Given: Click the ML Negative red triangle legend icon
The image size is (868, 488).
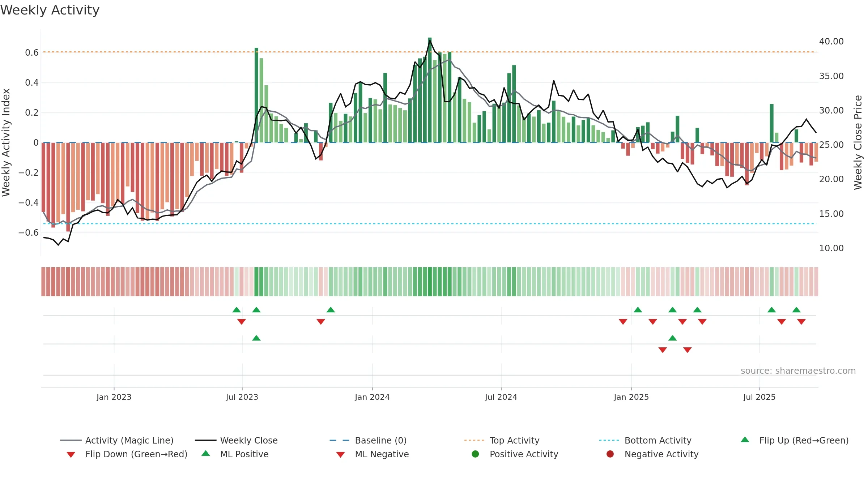Looking at the screenshot, I should click(340, 455).
